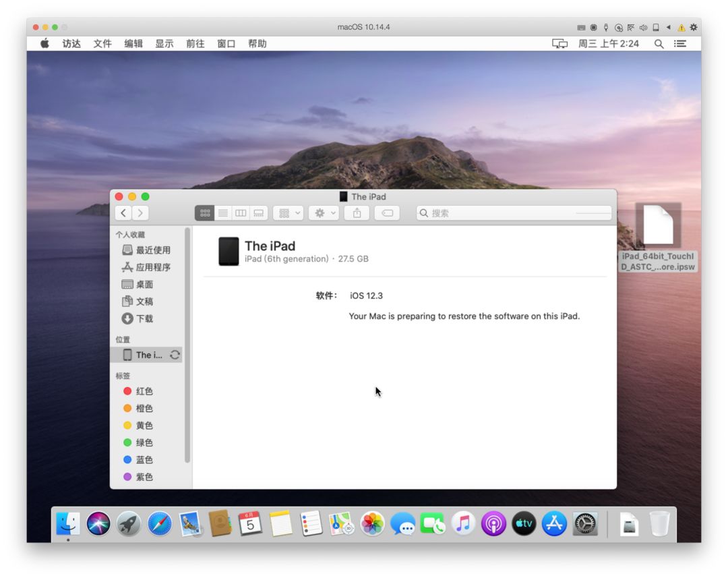Open the item grouping dropdown in the toolbar
Screen dimensions: 728x578
[288, 212]
